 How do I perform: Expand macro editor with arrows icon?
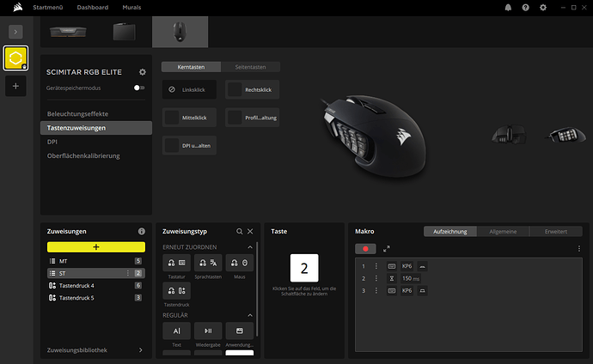click(x=386, y=249)
